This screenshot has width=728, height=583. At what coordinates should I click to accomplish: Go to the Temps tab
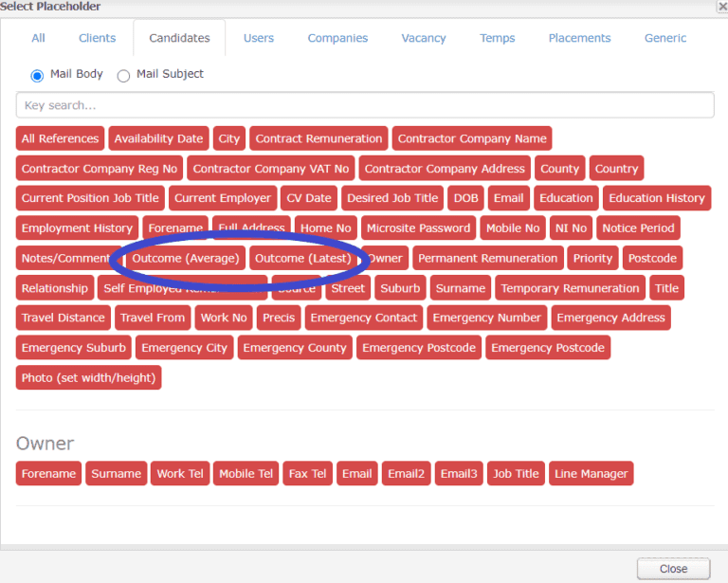pyautogui.click(x=498, y=38)
